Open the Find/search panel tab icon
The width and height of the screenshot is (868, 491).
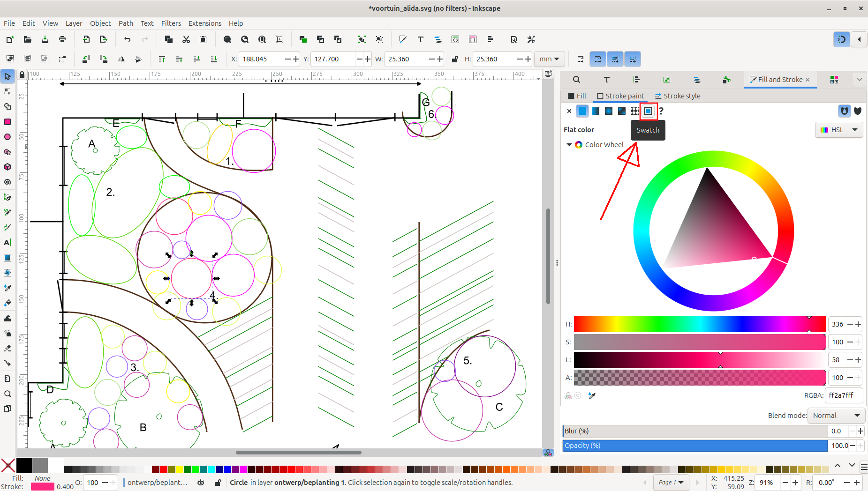[x=576, y=80]
